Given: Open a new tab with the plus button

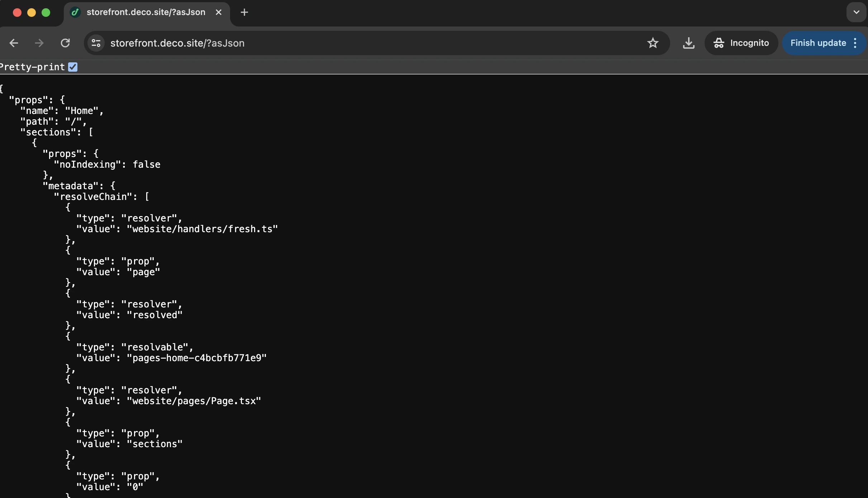Looking at the screenshot, I should pyautogui.click(x=244, y=12).
